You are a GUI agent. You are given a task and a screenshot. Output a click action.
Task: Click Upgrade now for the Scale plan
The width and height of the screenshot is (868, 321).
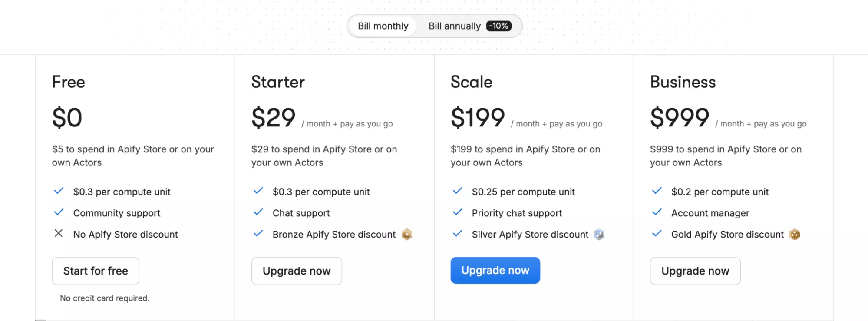tap(495, 270)
